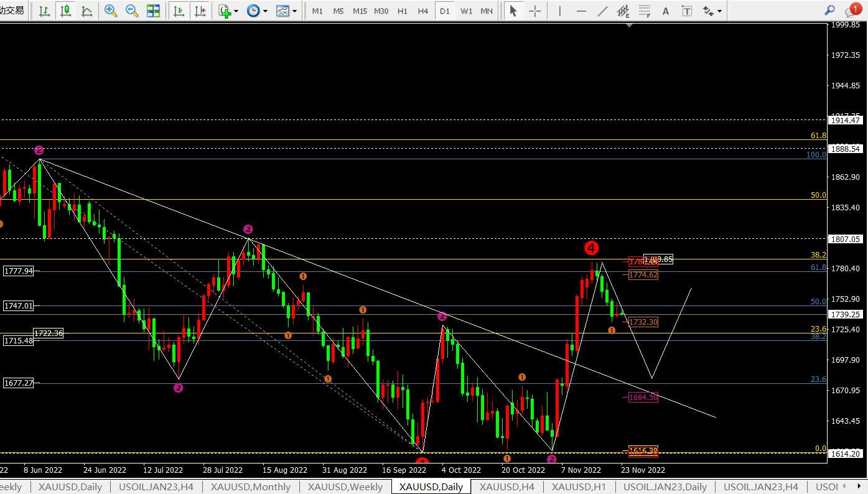Select the W1 timeframe
The image size is (868, 494).
click(x=466, y=11)
